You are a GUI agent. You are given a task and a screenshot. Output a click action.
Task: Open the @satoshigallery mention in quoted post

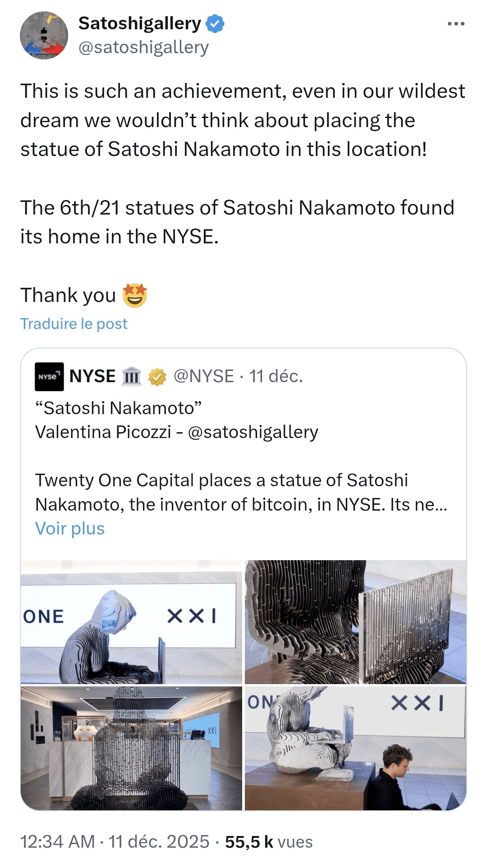pos(253,432)
